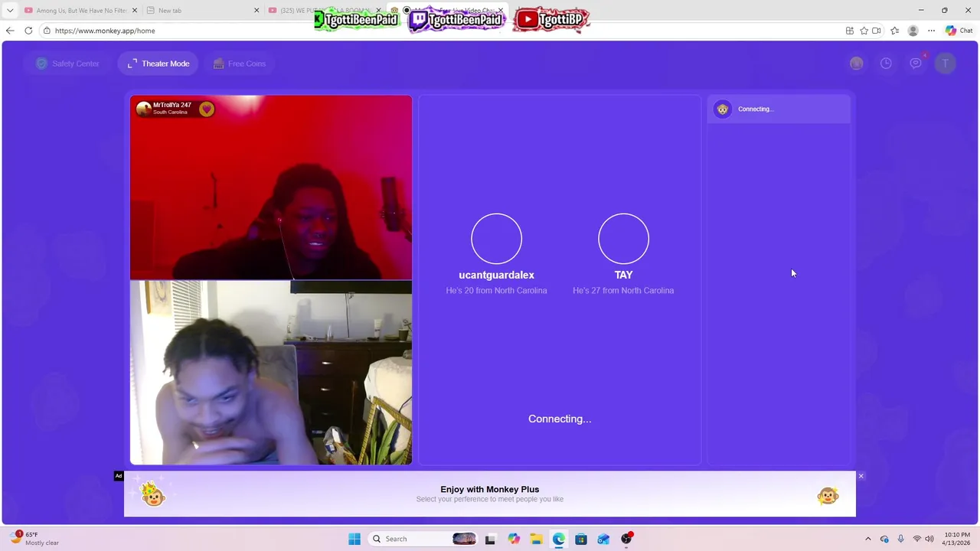Select the top red-lit webcam video
The image size is (980, 551).
271,187
